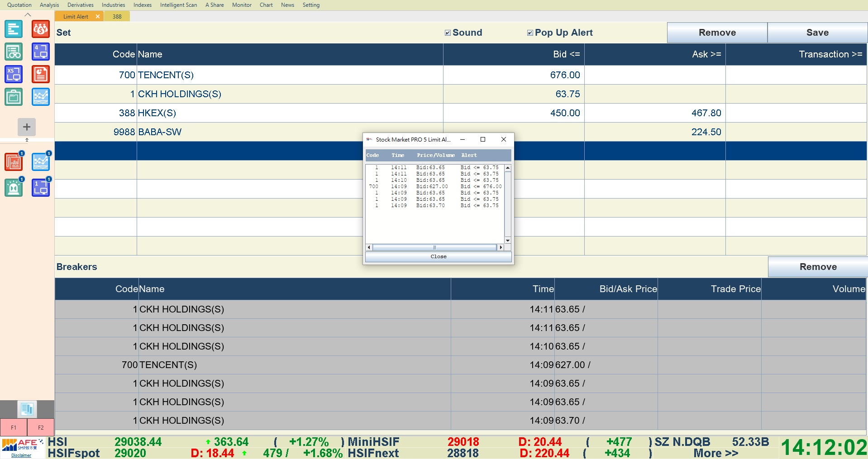Open the Indexes menu
The image size is (868, 459).
click(x=143, y=5)
